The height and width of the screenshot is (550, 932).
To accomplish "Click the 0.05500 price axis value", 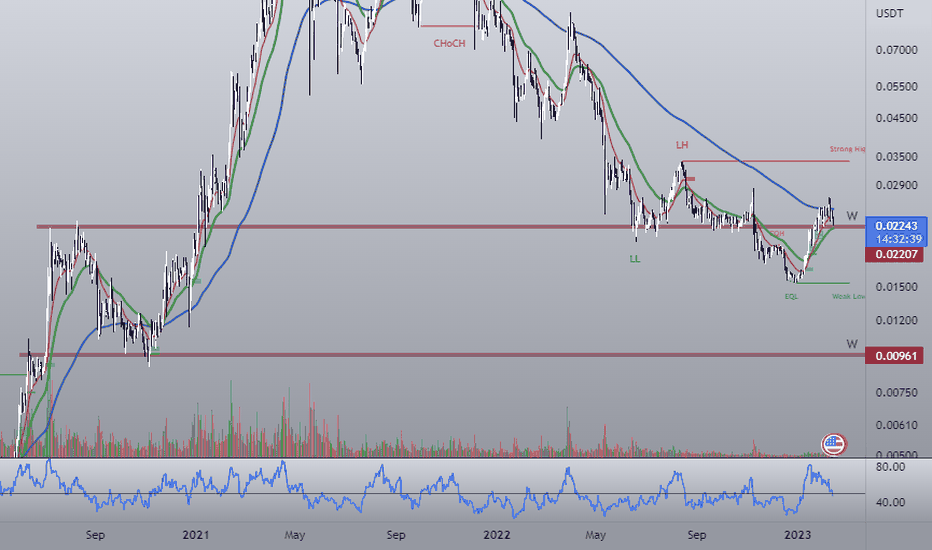I will tap(896, 87).
